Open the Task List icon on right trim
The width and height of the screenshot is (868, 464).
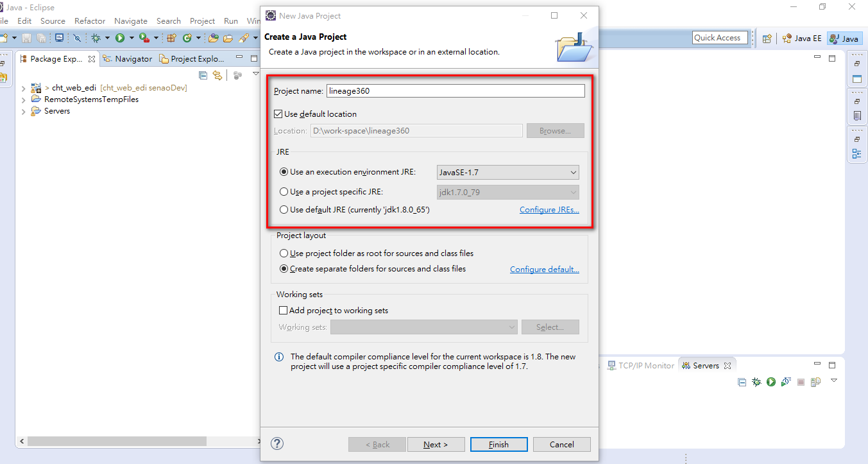(x=856, y=116)
